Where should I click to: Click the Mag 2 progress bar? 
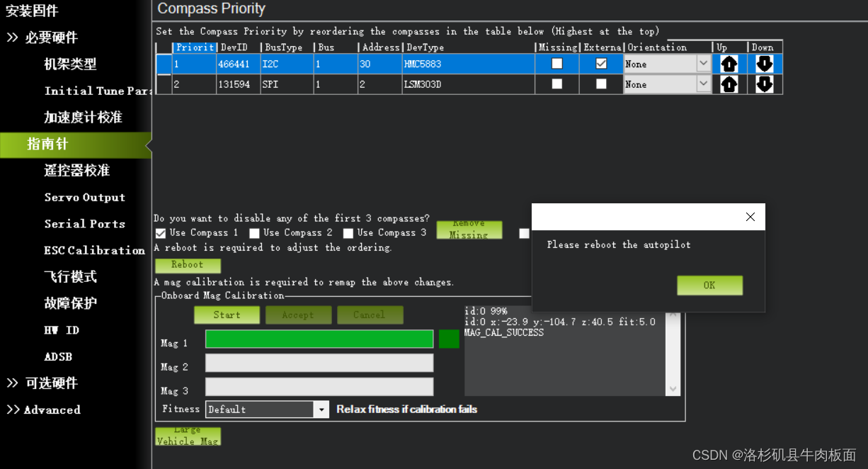pyautogui.click(x=319, y=363)
